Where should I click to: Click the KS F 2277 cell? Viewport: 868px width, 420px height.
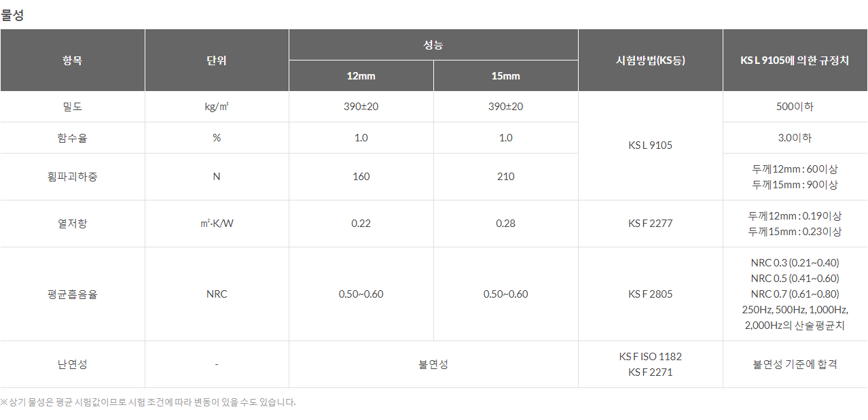[x=650, y=224]
